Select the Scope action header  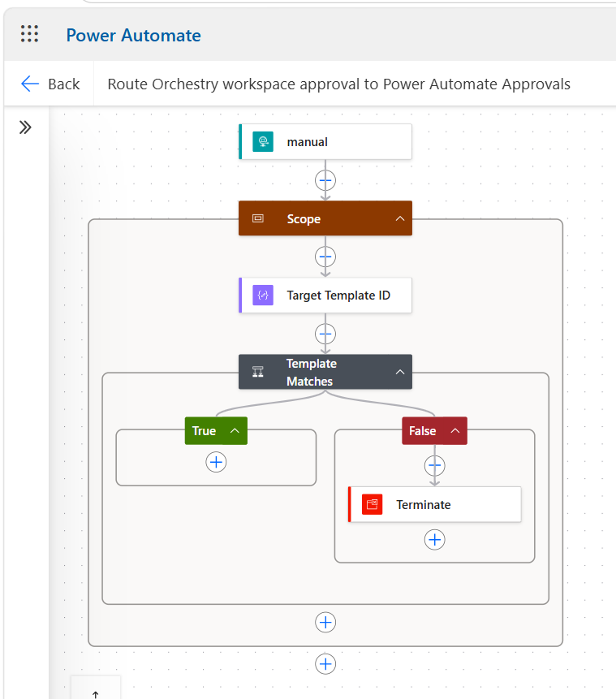325,218
